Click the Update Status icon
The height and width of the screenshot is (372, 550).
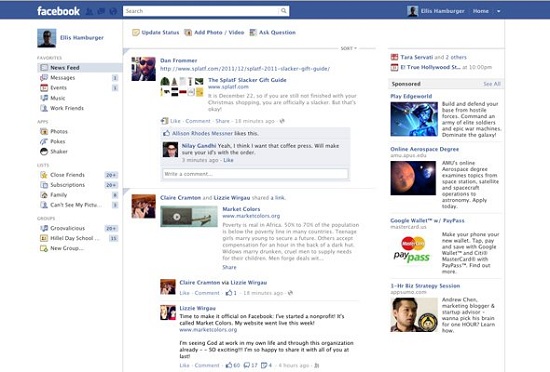135,32
